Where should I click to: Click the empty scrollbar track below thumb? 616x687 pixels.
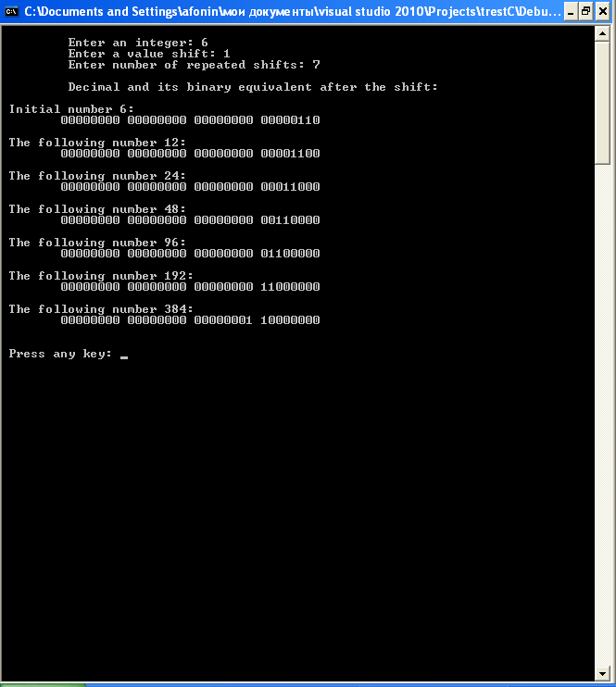(x=602, y=415)
